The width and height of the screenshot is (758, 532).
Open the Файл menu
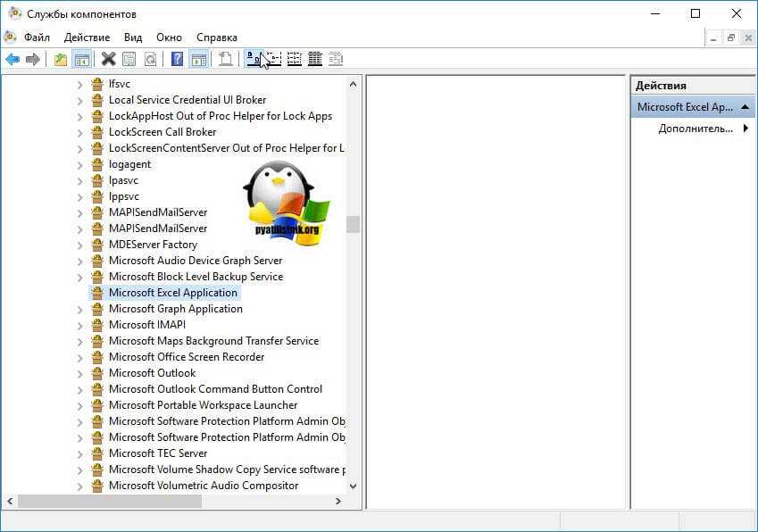(x=37, y=37)
